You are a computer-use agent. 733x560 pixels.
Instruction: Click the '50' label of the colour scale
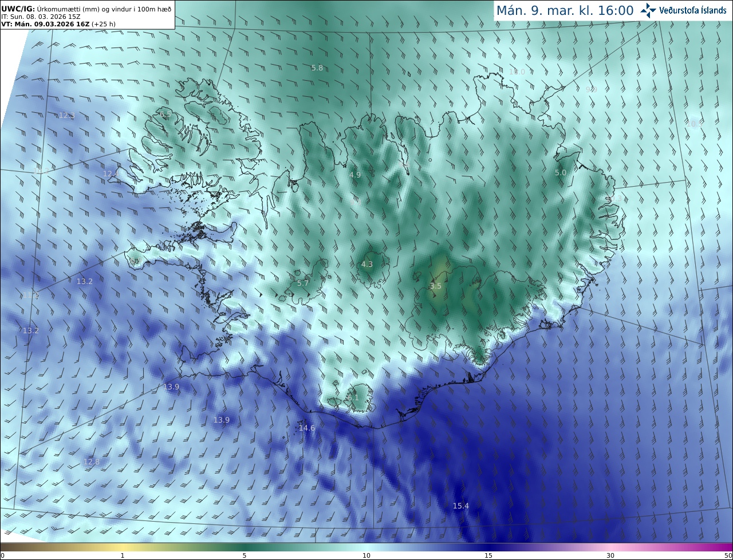tap(728, 555)
